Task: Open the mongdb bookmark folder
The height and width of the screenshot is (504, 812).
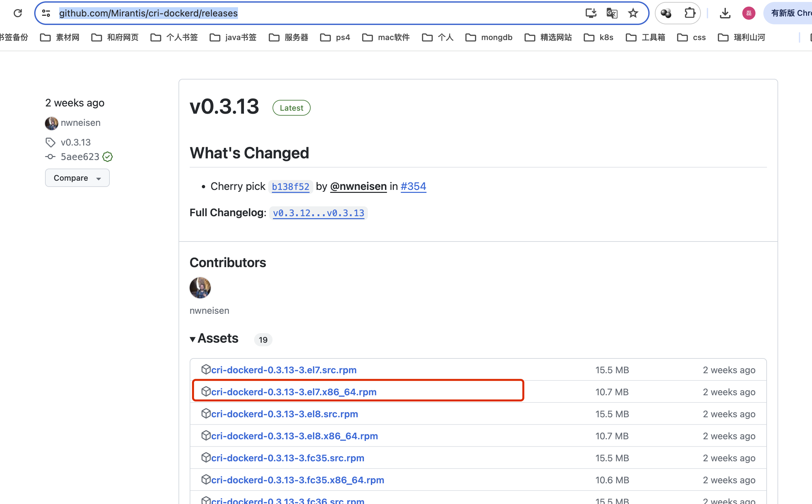Action: coord(489,37)
